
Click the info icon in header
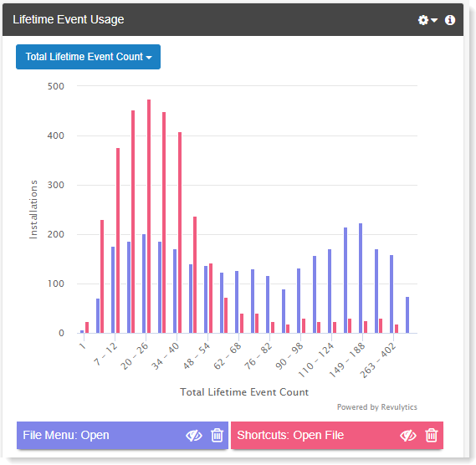pos(450,20)
